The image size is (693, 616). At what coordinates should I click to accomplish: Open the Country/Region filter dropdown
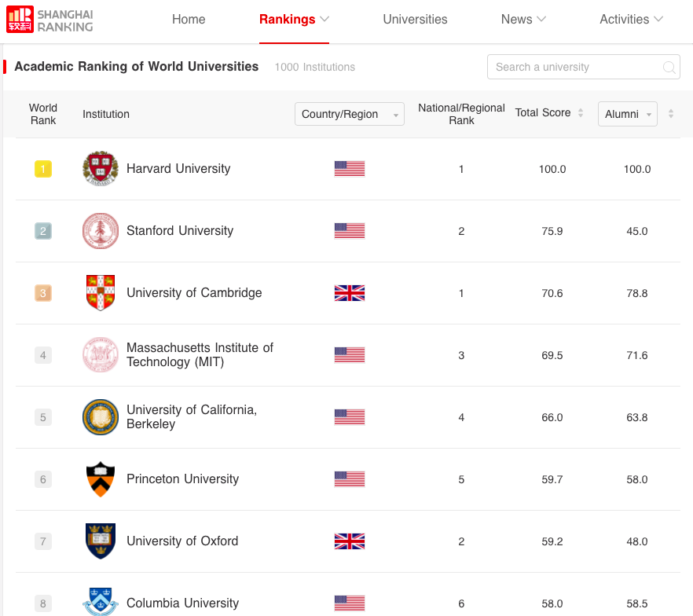click(349, 114)
